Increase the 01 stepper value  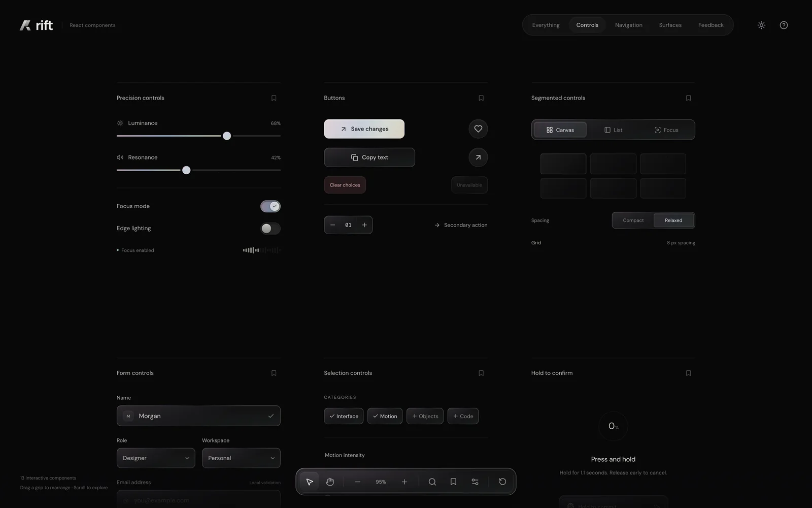pyautogui.click(x=364, y=225)
